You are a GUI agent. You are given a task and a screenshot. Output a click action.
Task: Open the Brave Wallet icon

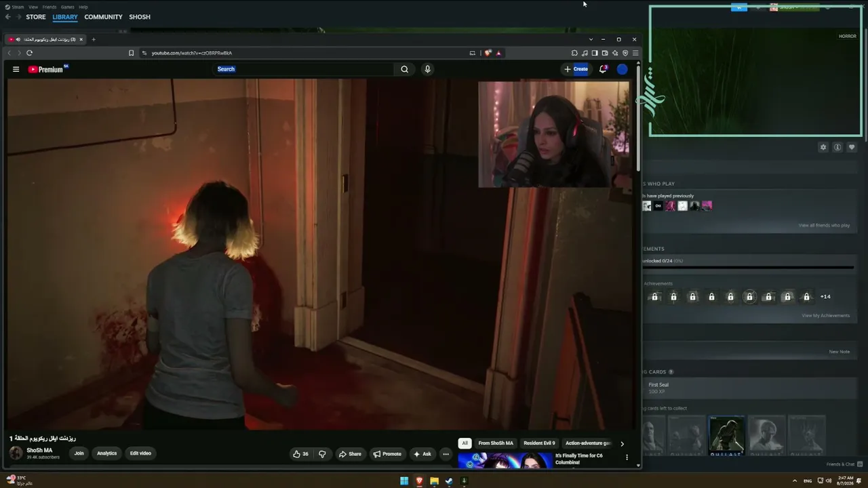[x=605, y=53]
